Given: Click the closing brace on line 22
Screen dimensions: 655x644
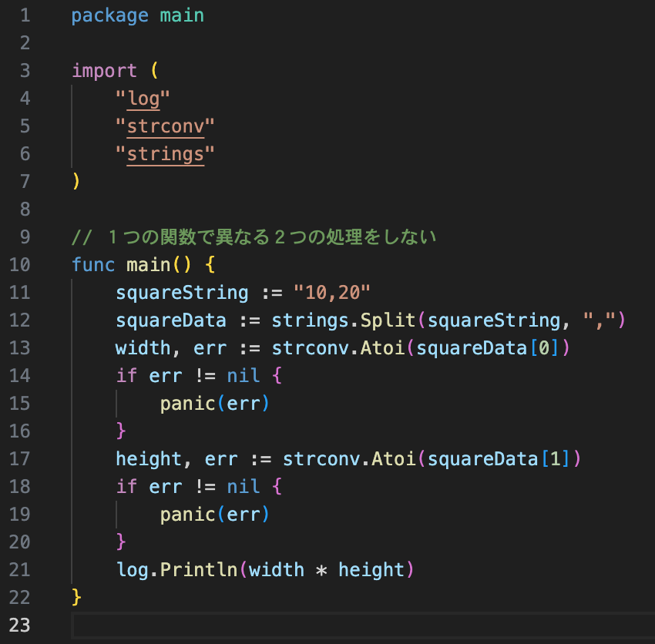Looking at the screenshot, I should [76, 598].
